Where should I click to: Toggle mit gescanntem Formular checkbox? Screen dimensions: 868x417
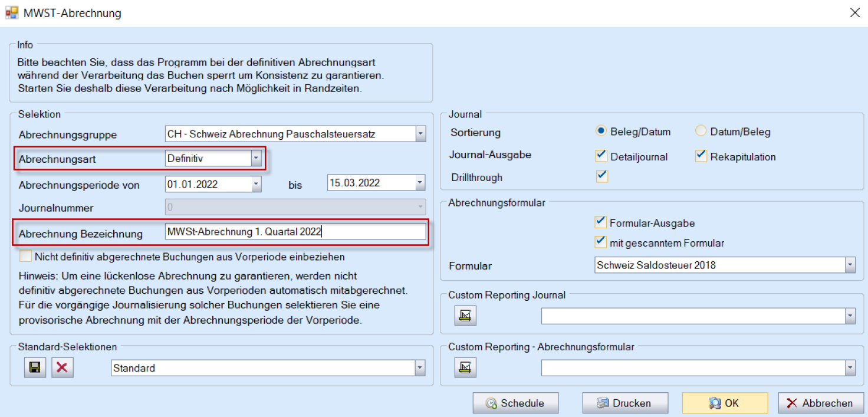[601, 242]
